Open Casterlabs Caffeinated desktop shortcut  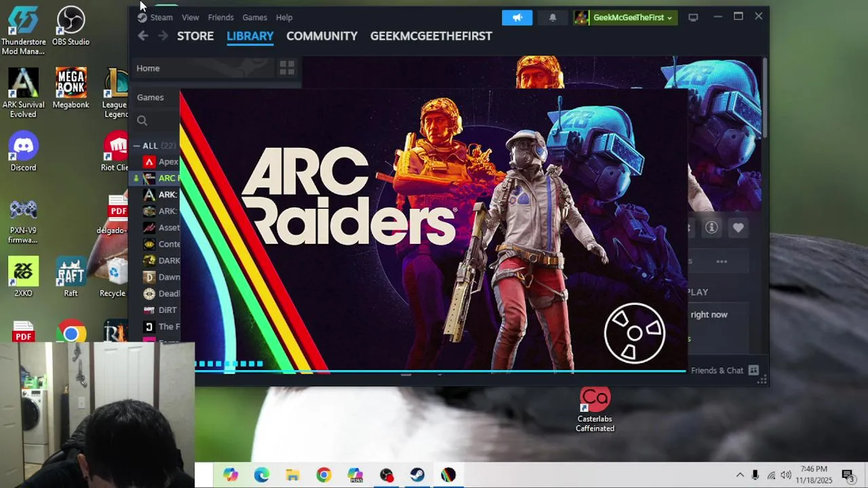(x=595, y=410)
